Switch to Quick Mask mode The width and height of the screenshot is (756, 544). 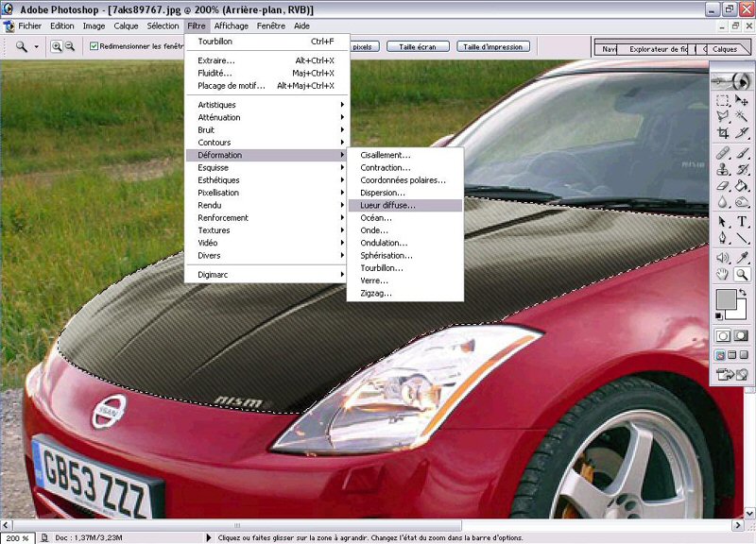(x=741, y=336)
